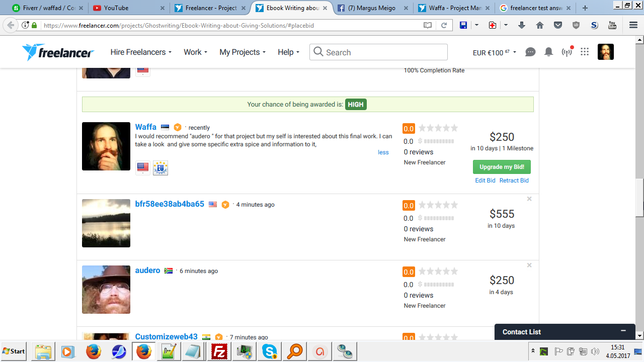The width and height of the screenshot is (644, 362).
Task: Open the freelancer apps grid menu
Action: pyautogui.click(x=585, y=52)
